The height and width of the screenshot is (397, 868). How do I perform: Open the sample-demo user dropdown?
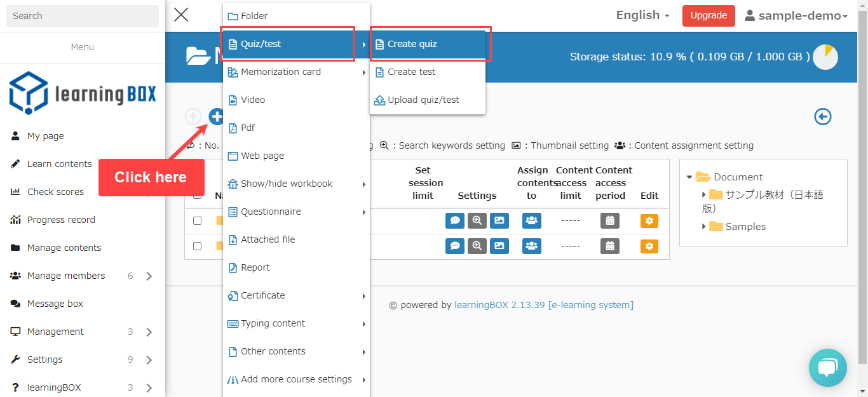[x=796, y=16]
